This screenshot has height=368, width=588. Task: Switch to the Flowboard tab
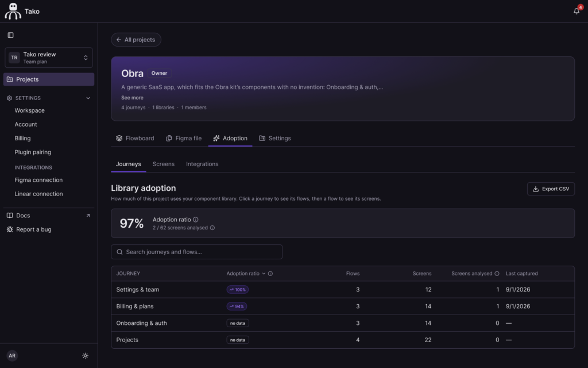(x=135, y=138)
